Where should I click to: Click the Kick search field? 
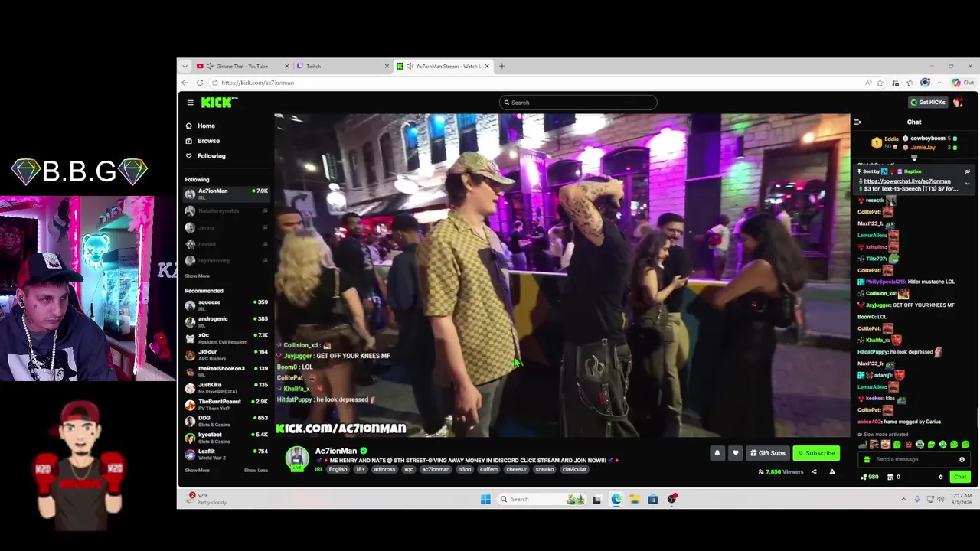(578, 103)
